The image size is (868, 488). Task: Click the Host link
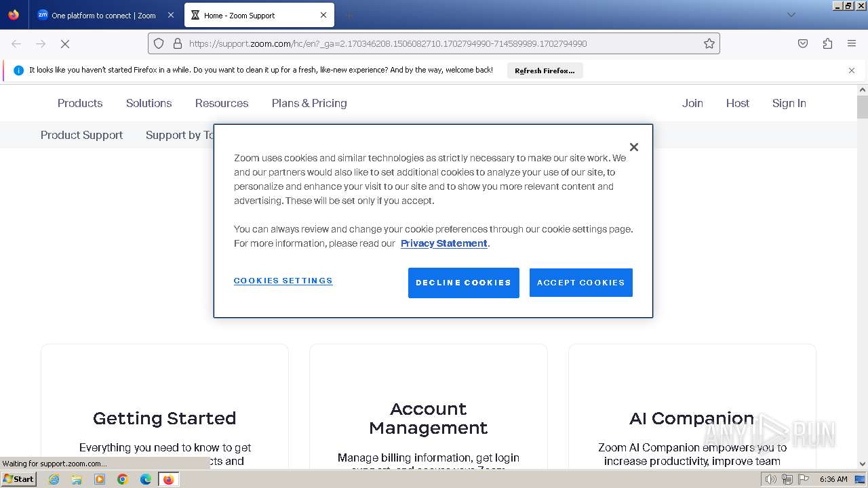(738, 103)
